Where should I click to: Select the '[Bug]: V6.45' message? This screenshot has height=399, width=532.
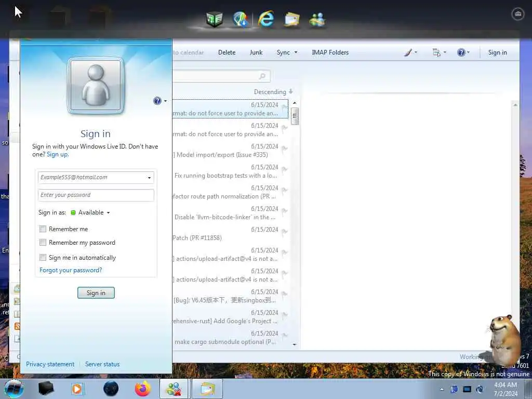tap(230, 296)
